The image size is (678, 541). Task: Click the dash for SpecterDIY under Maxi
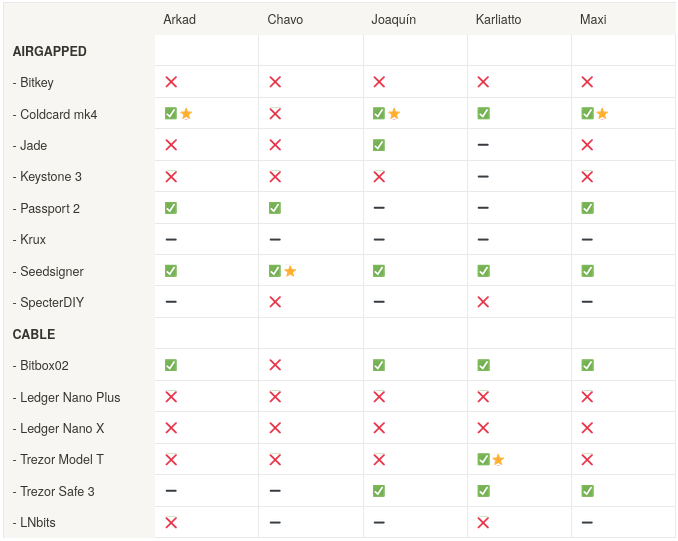click(x=587, y=302)
